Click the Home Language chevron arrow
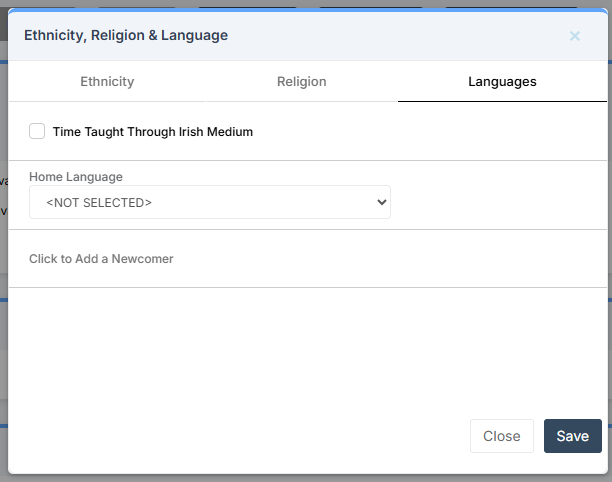This screenshot has height=482, width=612. tap(382, 202)
